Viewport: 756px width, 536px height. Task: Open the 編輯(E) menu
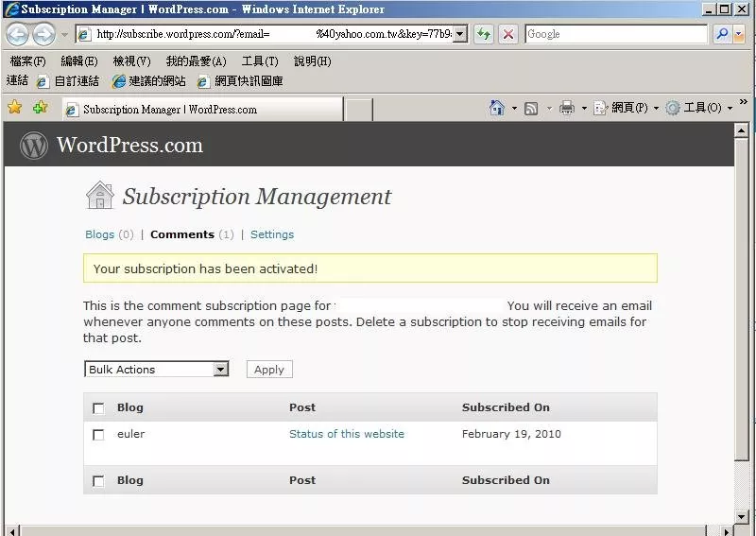(79, 61)
